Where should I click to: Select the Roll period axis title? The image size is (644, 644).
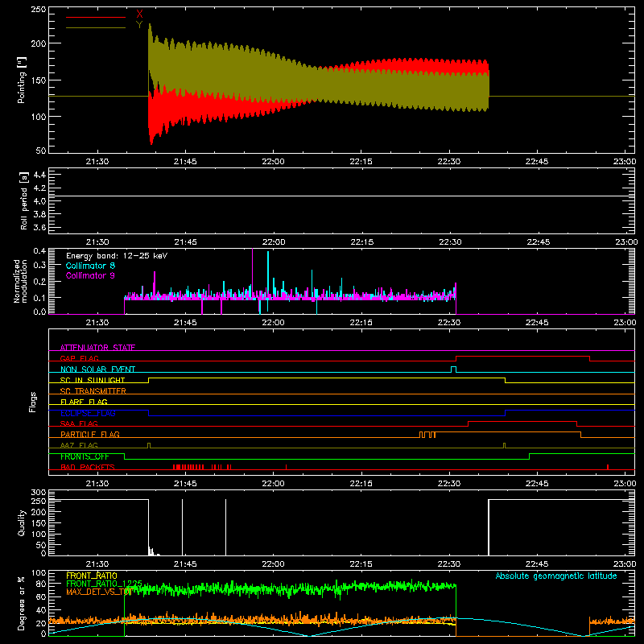(23, 200)
